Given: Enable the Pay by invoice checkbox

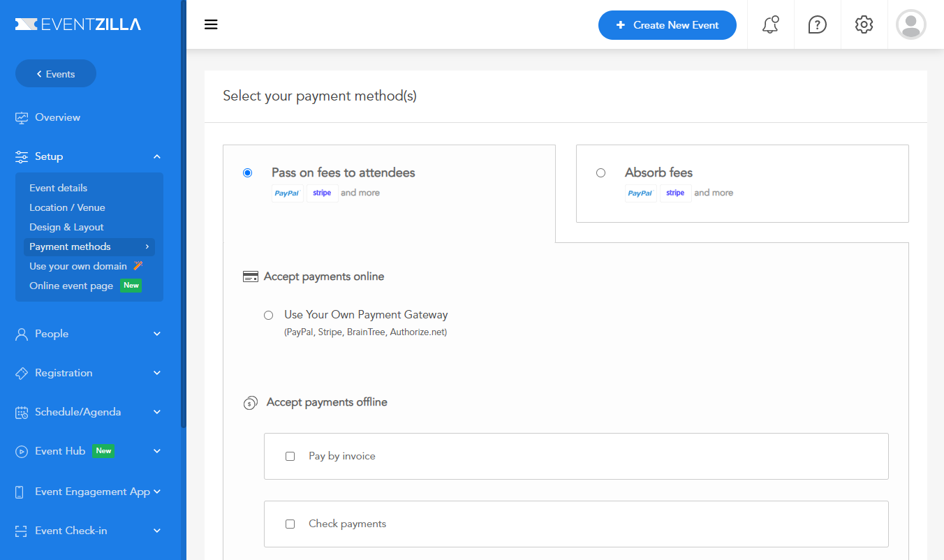Looking at the screenshot, I should coord(290,456).
